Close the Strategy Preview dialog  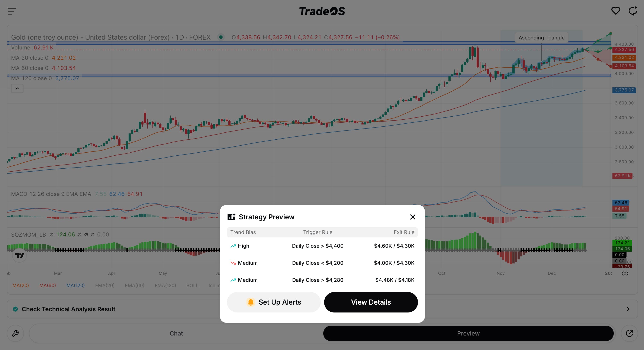tap(413, 217)
